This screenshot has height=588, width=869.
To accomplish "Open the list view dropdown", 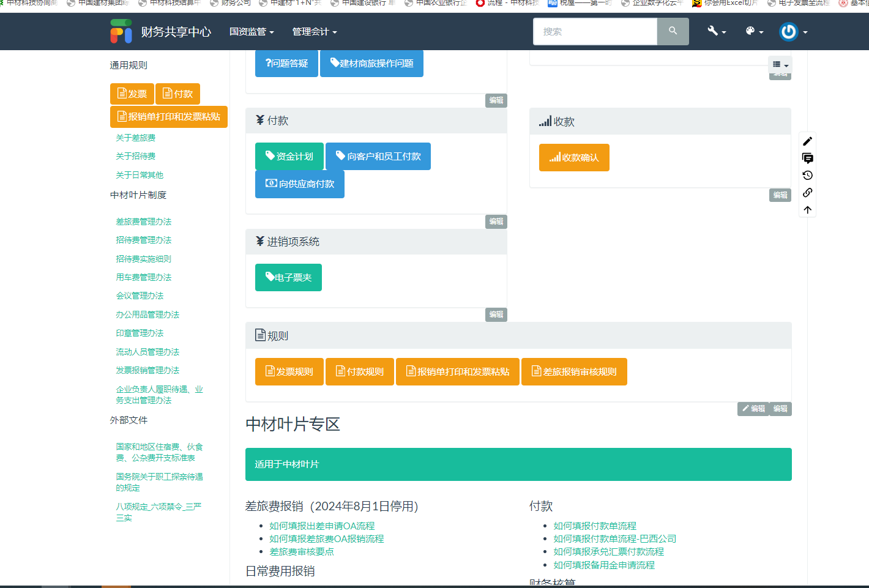I will click(x=780, y=65).
